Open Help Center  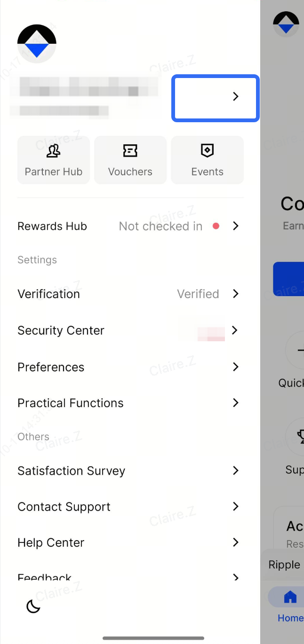[51, 542]
